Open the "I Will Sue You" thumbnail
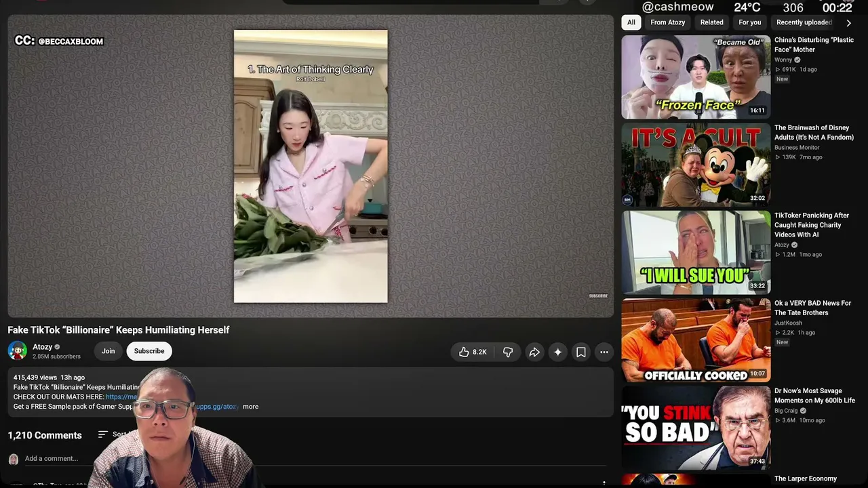Screen dimensions: 868x488 point(696,252)
